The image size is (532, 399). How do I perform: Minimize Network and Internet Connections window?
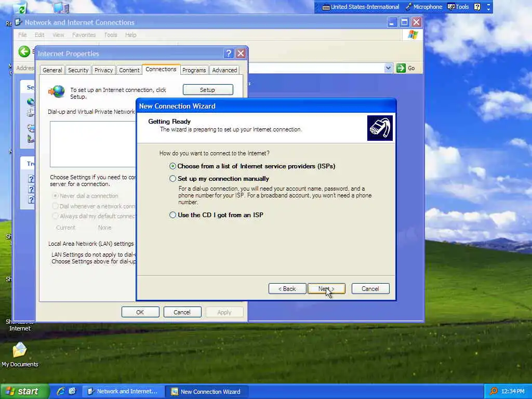coord(392,22)
